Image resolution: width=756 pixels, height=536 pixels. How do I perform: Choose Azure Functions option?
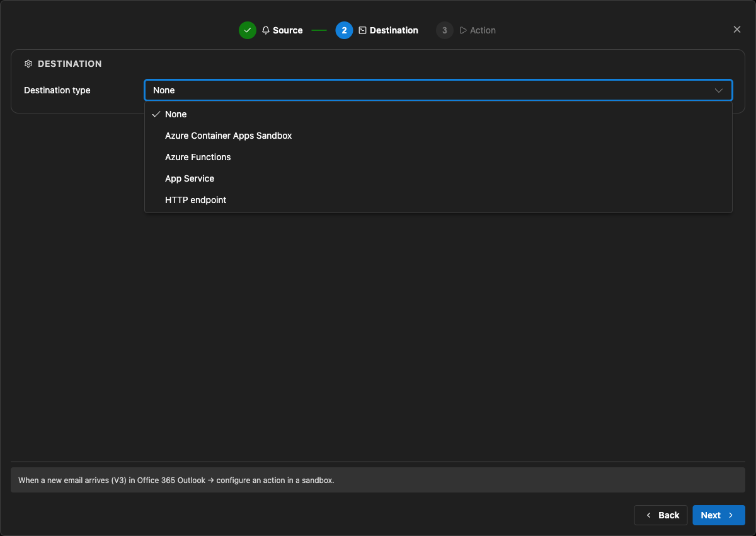coord(438,157)
